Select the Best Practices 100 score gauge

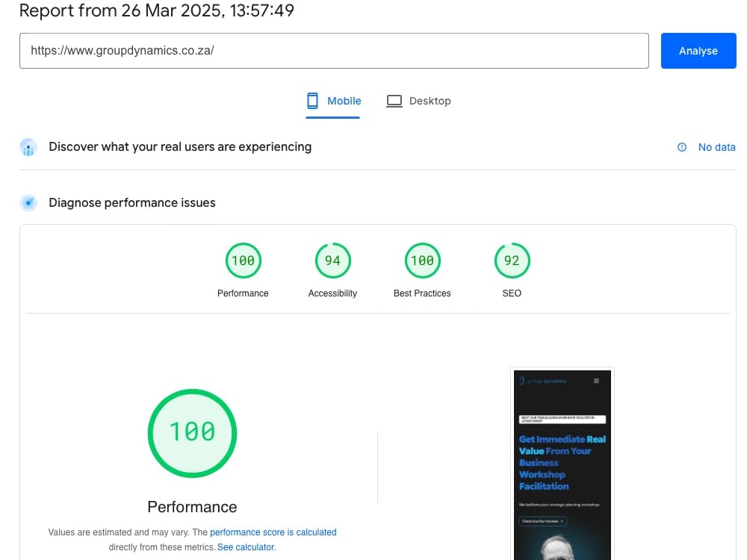tap(422, 261)
